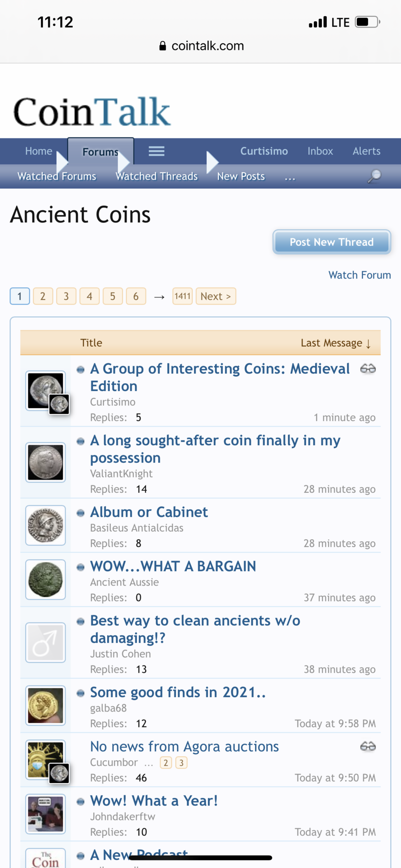Image resolution: width=401 pixels, height=868 pixels.
Task: Open Alerts in the navigation bar
Action: [x=367, y=151]
